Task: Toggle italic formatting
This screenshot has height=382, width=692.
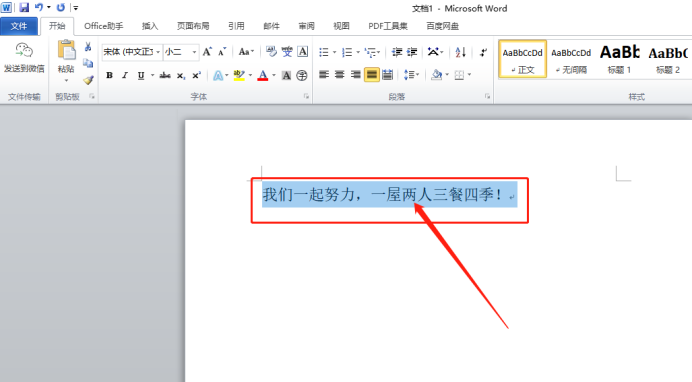Action: pyautogui.click(x=125, y=75)
